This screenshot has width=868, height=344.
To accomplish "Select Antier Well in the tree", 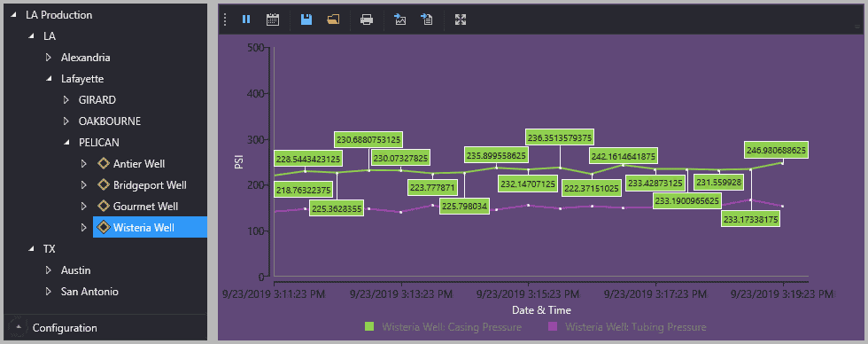I will click(139, 163).
